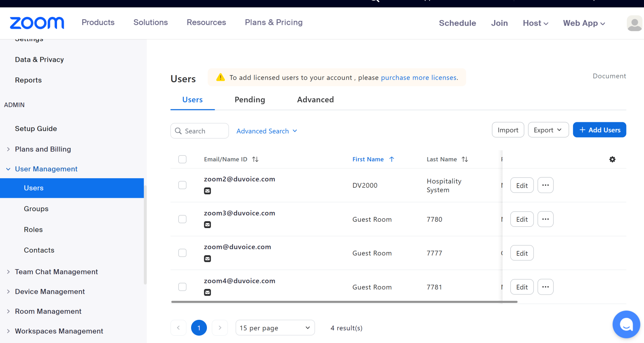Open the 15 per page selector
Image resolution: width=644 pixels, height=343 pixels.
tap(275, 328)
